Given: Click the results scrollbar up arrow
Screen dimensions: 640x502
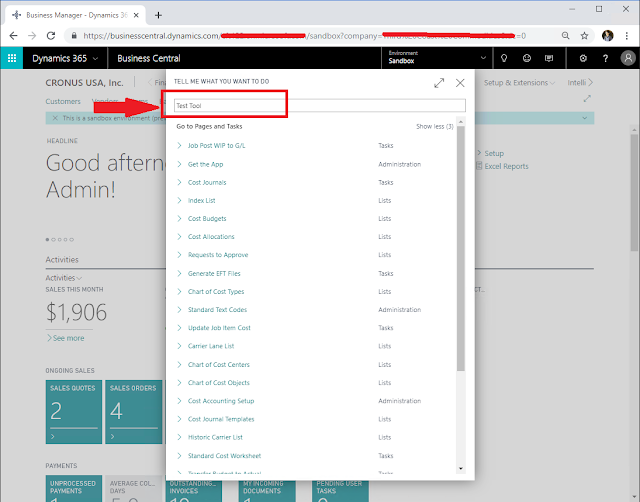Looking at the screenshot, I should 461,122.
